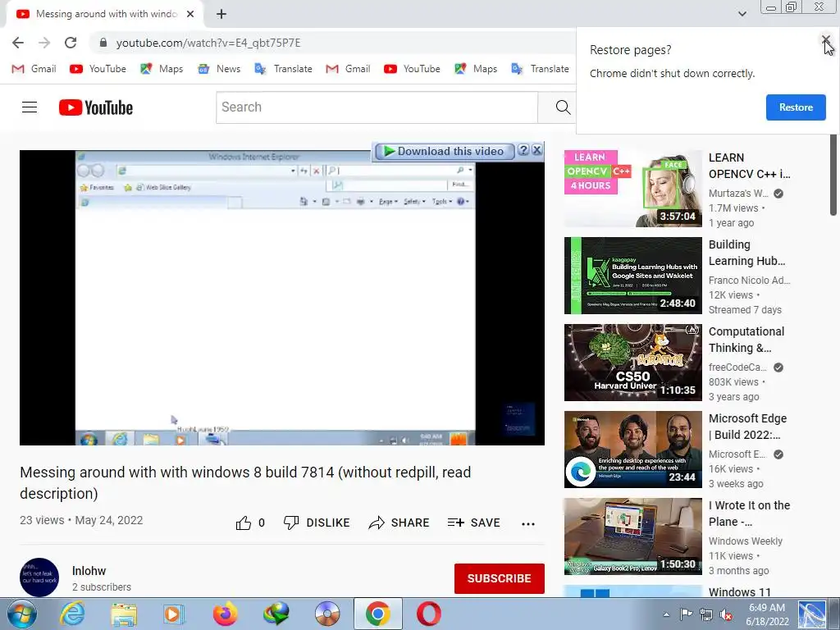
Task: Open Internet Download Manager taskbar icon
Action: (276, 614)
